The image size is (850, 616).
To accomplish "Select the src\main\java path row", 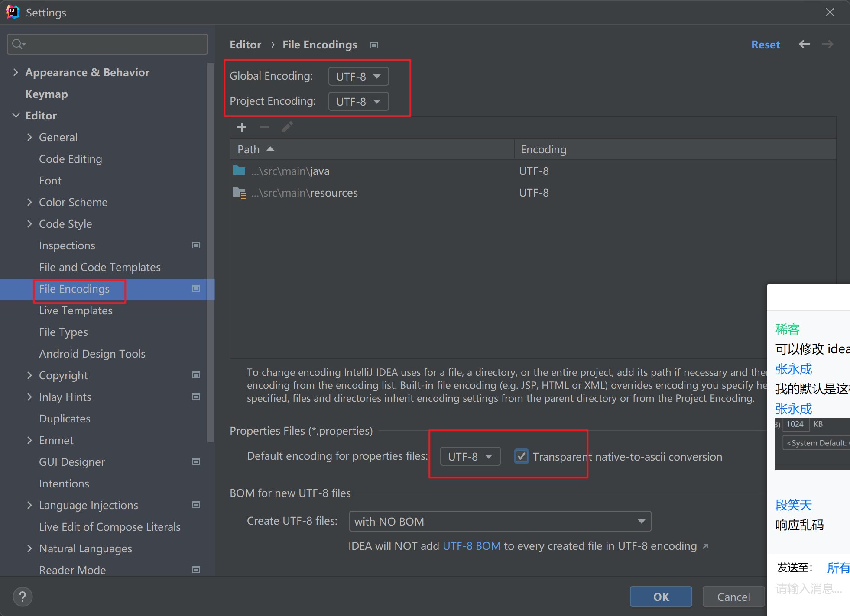I will 533,171.
